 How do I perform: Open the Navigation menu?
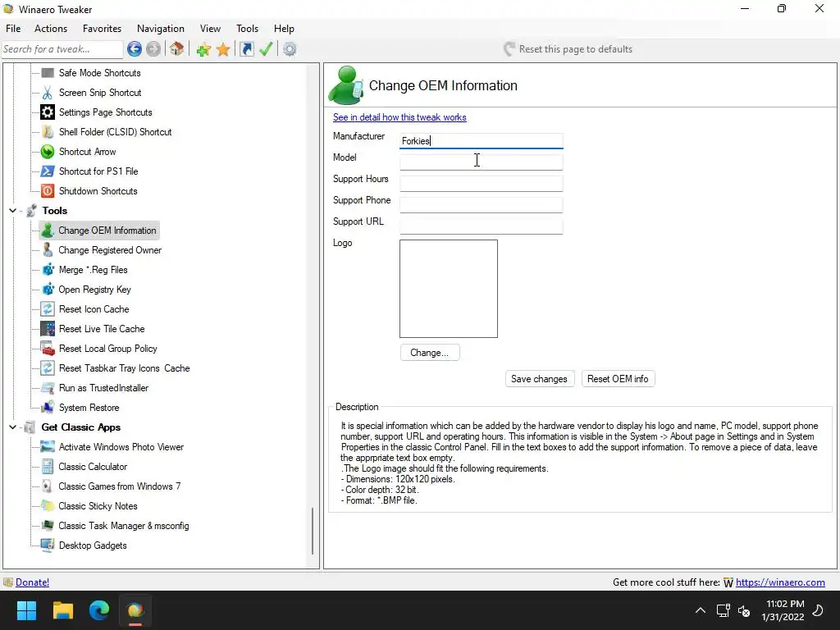[161, 29]
